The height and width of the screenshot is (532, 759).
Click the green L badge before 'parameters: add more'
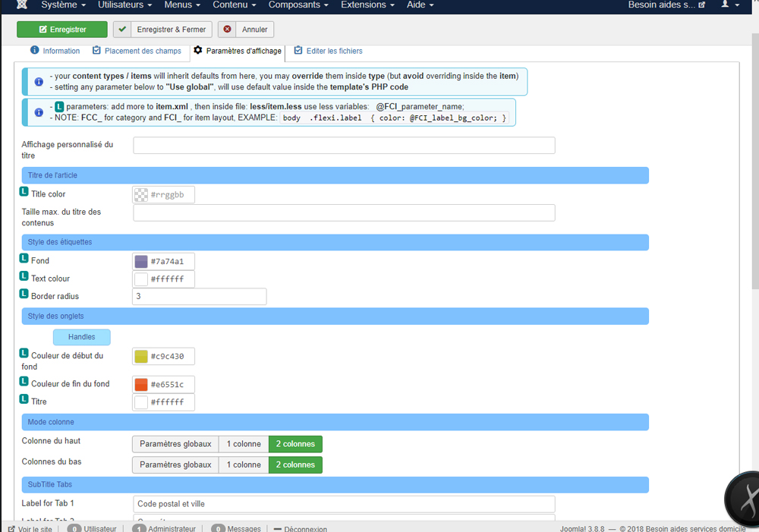click(x=59, y=106)
